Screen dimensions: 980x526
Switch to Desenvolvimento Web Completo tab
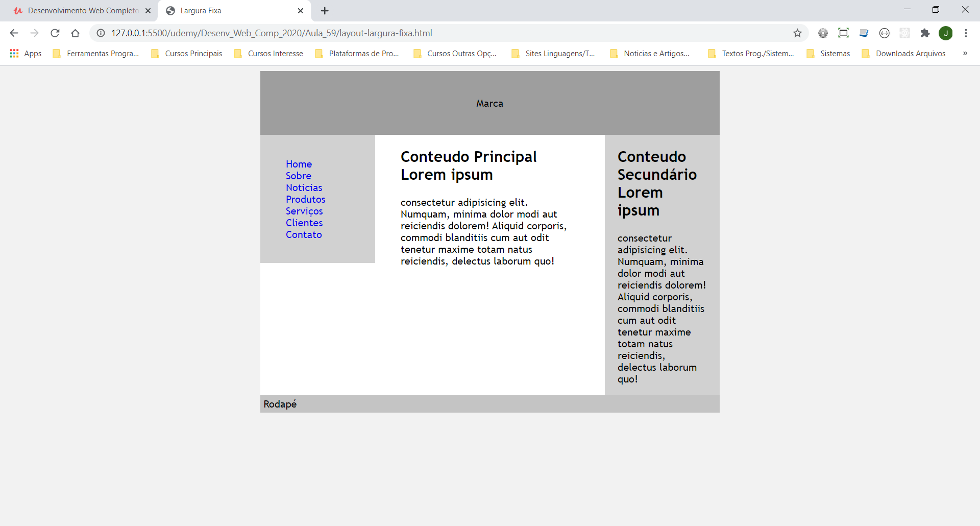[x=79, y=11]
